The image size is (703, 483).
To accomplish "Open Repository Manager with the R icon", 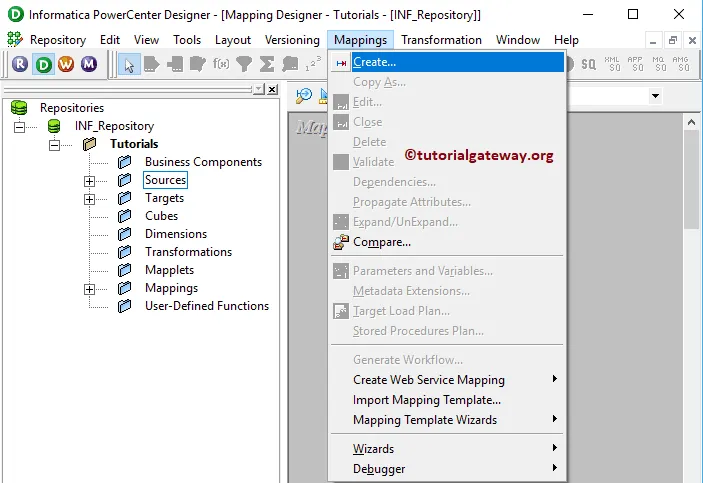I will [20, 64].
